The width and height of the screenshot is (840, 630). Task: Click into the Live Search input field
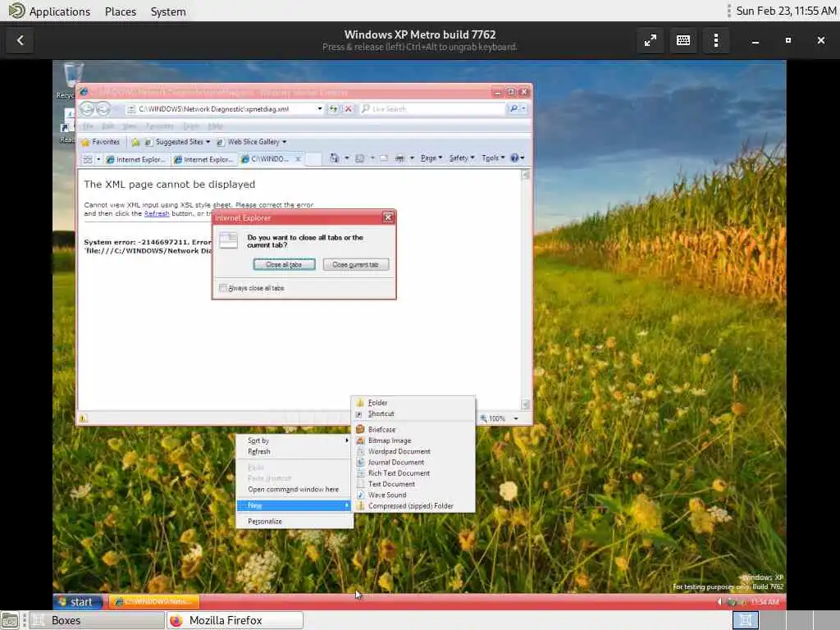click(x=432, y=109)
